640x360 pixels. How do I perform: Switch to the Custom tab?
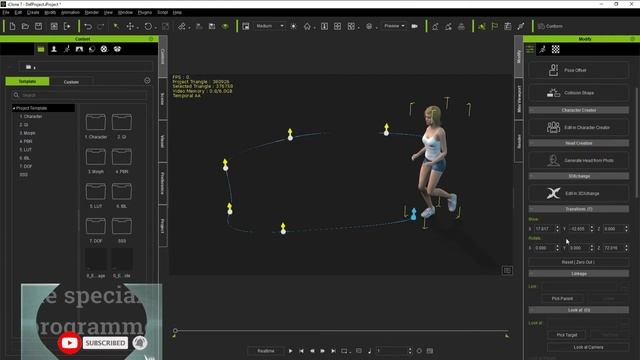click(71, 82)
